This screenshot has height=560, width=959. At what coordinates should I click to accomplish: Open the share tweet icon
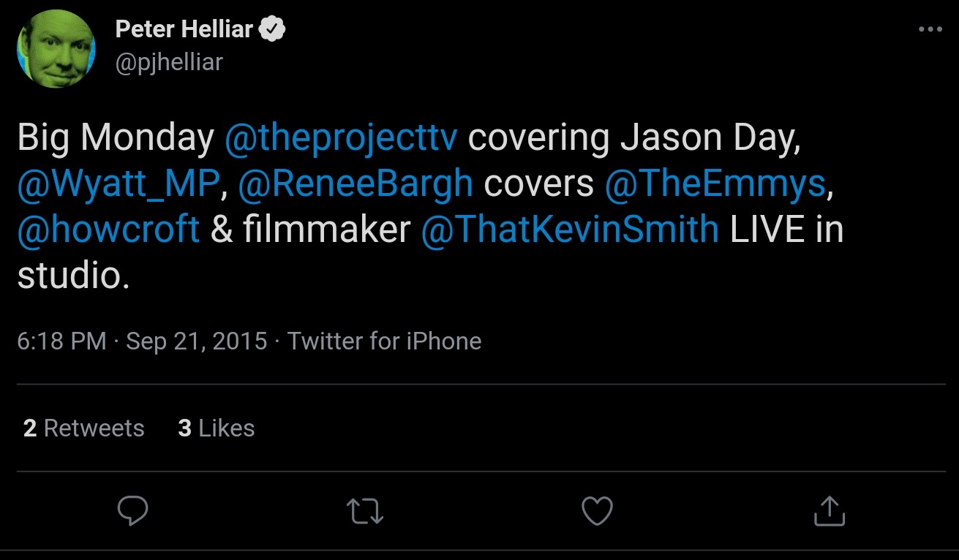point(829,511)
